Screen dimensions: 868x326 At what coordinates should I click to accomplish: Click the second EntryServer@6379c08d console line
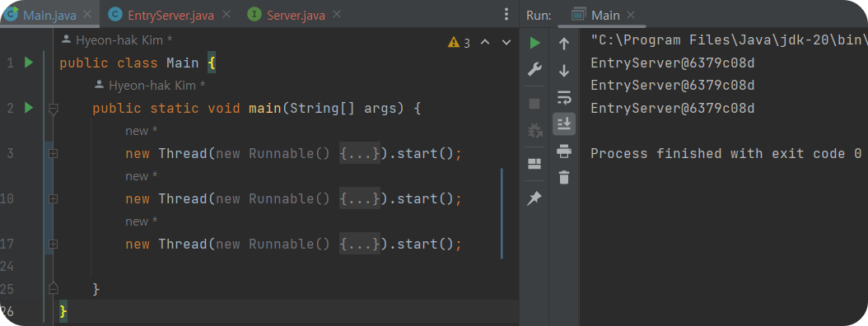pyautogui.click(x=673, y=86)
